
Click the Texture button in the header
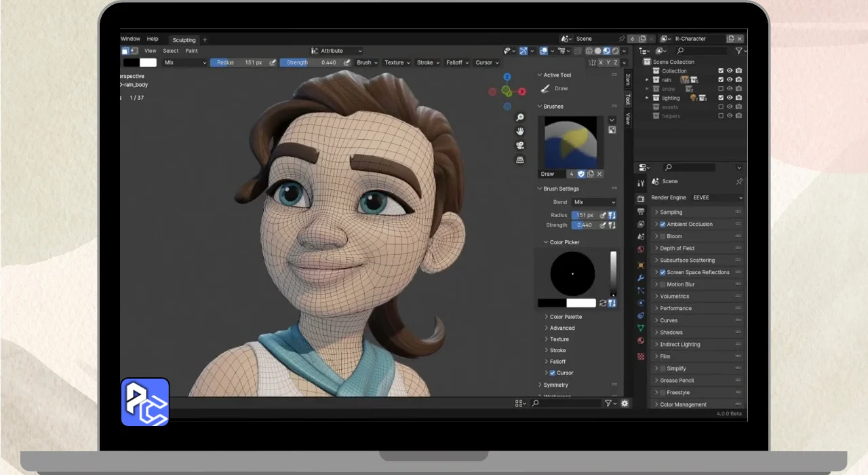[x=397, y=62]
